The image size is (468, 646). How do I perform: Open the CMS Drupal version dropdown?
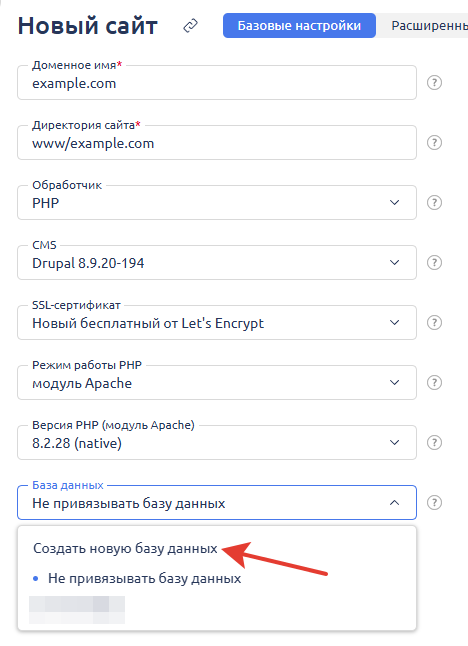(x=217, y=262)
